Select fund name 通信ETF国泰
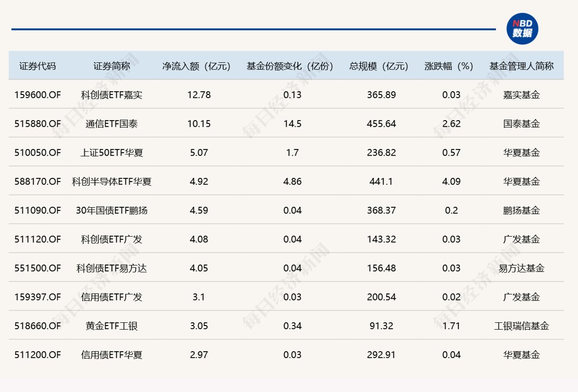The height and width of the screenshot is (392, 578). click(112, 124)
